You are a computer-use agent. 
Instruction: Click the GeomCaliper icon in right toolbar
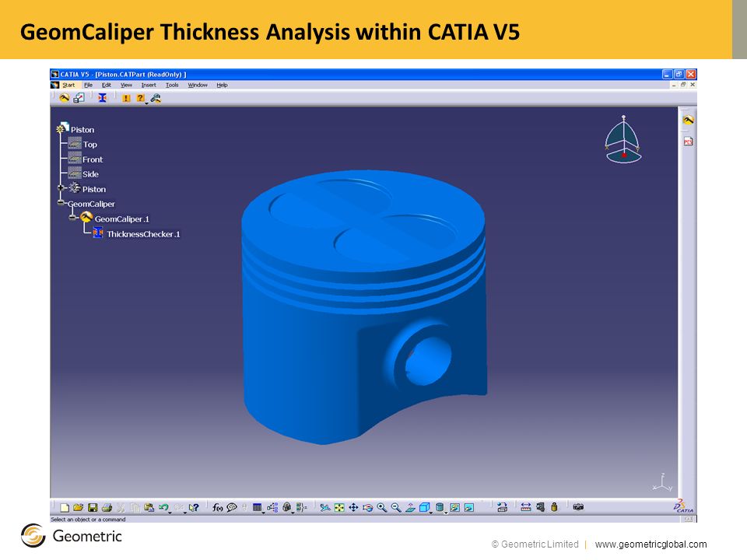tap(688, 120)
